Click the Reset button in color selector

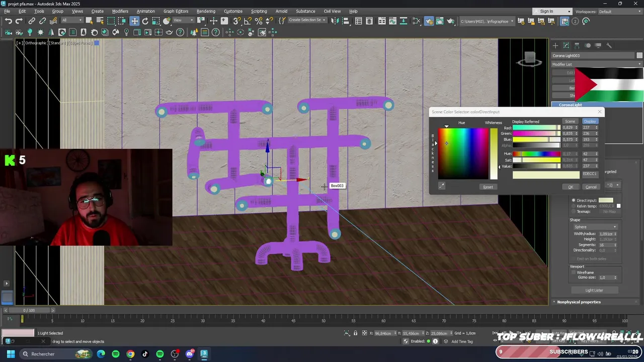click(x=488, y=187)
